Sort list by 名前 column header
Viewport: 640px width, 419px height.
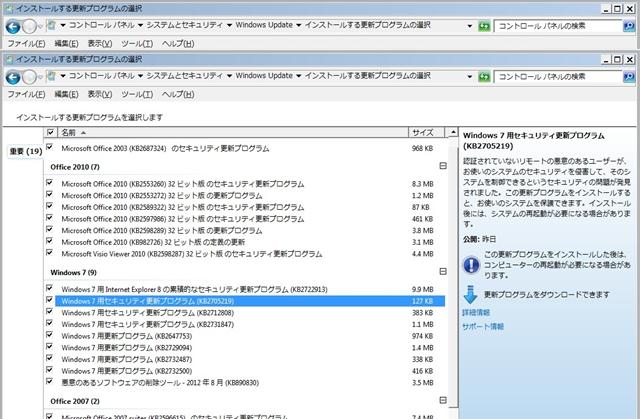coord(233,133)
